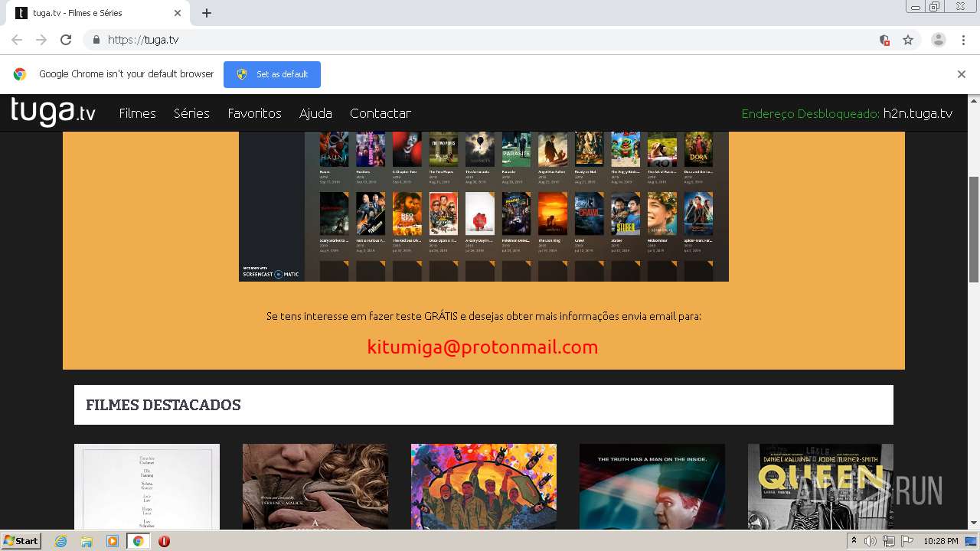Click the kitumiga@protonmail.com email address

[x=482, y=347]
